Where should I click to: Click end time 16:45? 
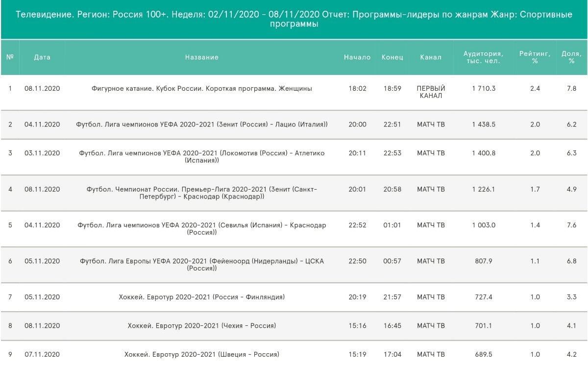(392, 326)
